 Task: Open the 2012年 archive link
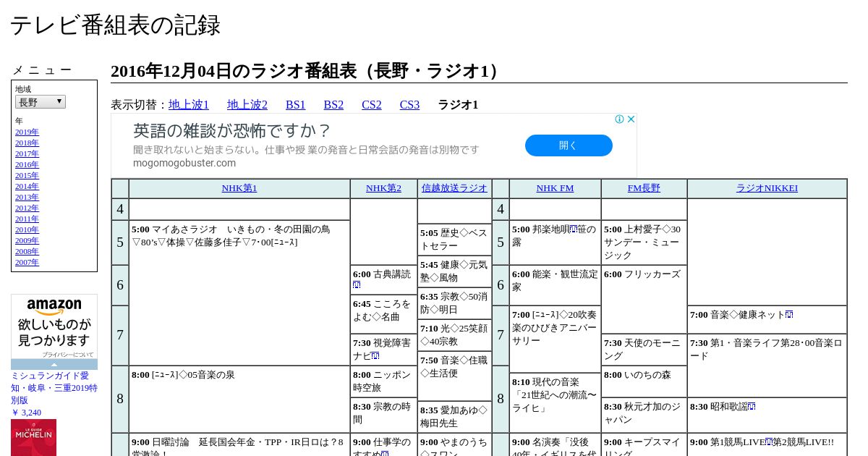coord(27,208)
